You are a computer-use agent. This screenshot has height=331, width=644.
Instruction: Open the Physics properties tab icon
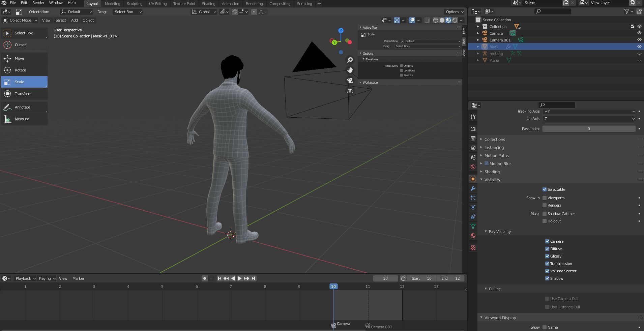tap(473, 207)
